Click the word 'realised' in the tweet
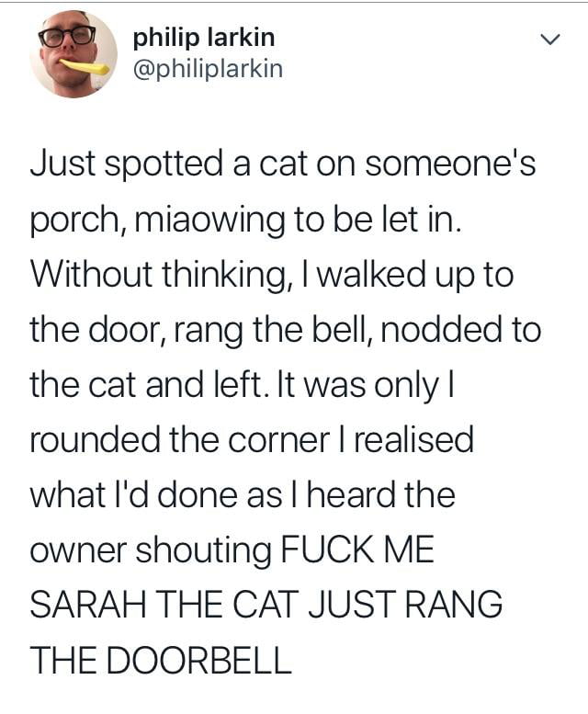 coord(414,440)
